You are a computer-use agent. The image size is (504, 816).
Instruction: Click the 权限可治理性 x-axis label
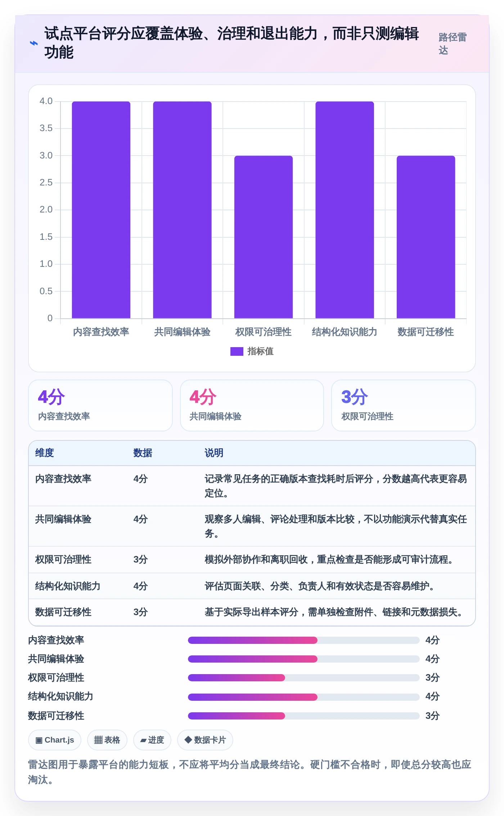[264, 332]
